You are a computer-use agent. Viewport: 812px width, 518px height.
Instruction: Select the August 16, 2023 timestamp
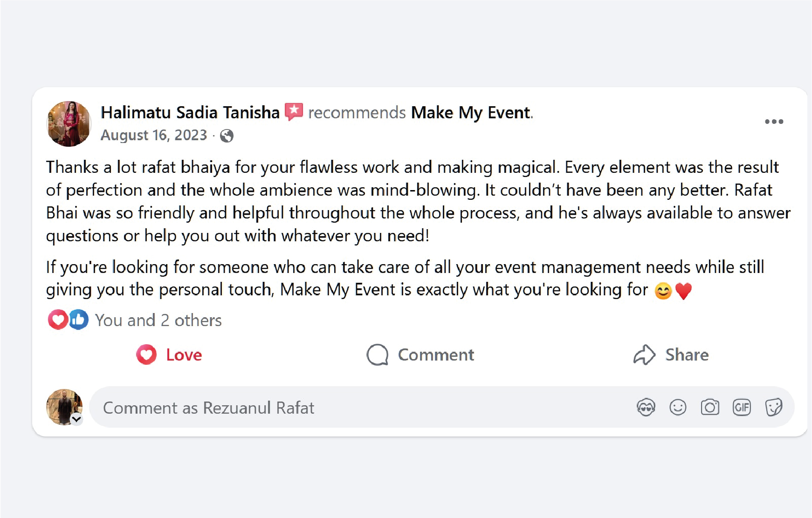[154, 135]
